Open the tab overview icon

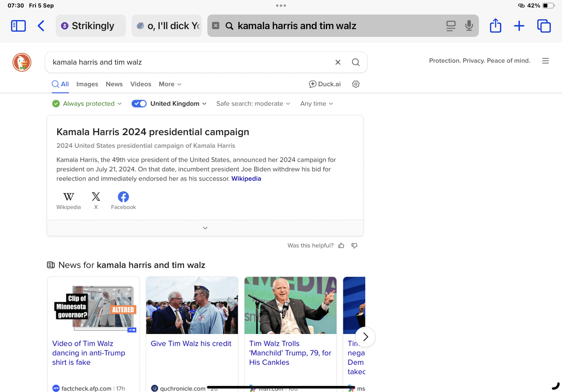click(x=544, y=26)
